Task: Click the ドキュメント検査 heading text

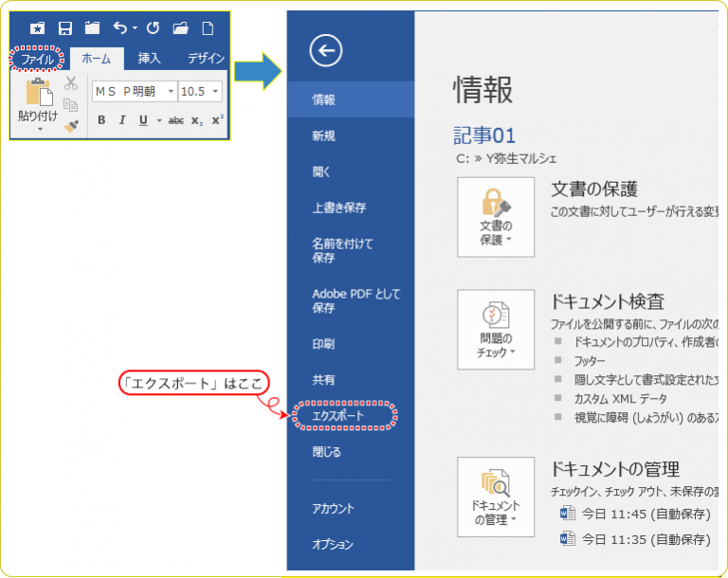Action: 608,301
